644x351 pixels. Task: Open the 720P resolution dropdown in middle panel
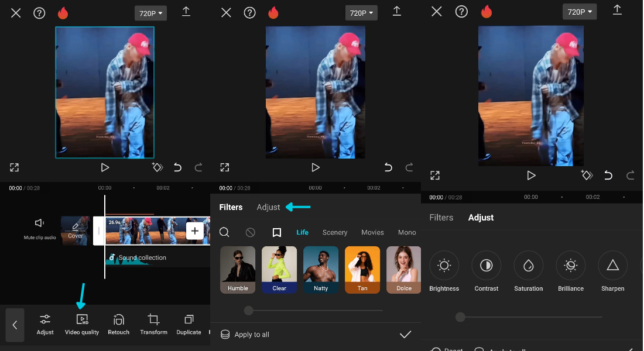[x=361, y=13]
